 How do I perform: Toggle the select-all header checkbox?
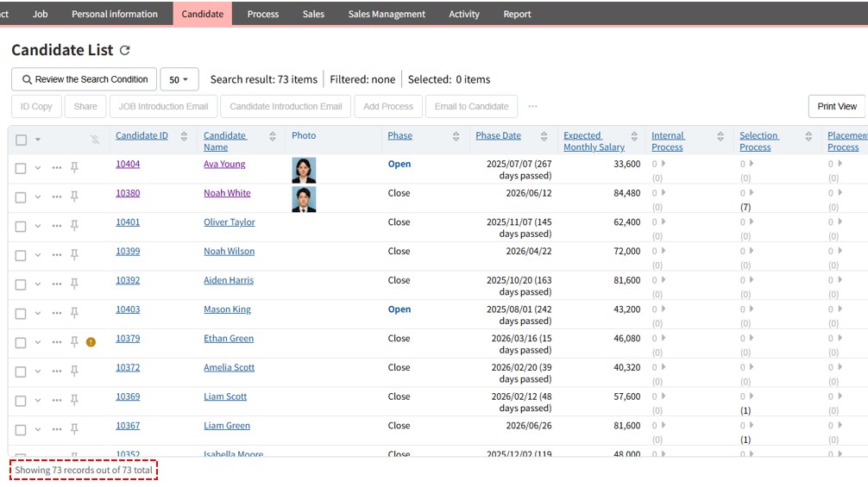pos(22,140)
